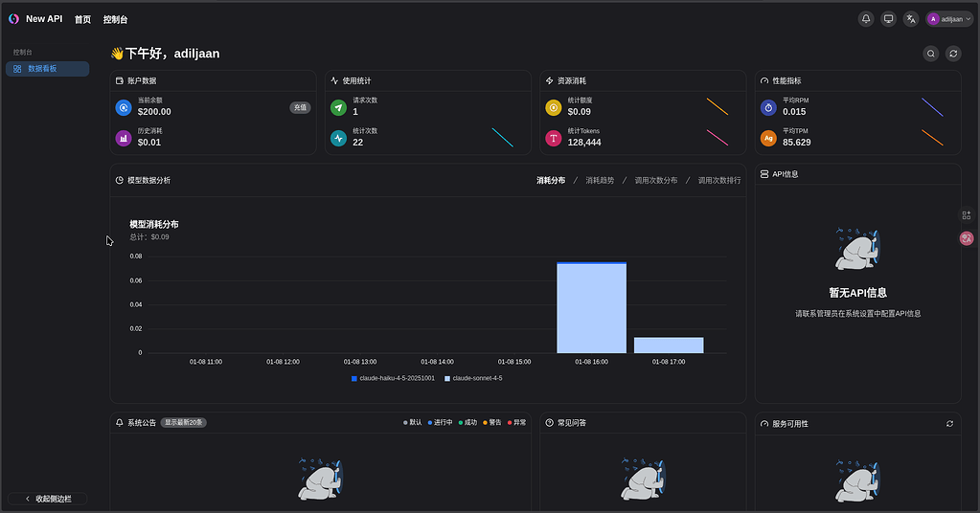The image size is (980, 513).
Task: Click the 常见问答 question icon
Action: [x=549, y=422]
